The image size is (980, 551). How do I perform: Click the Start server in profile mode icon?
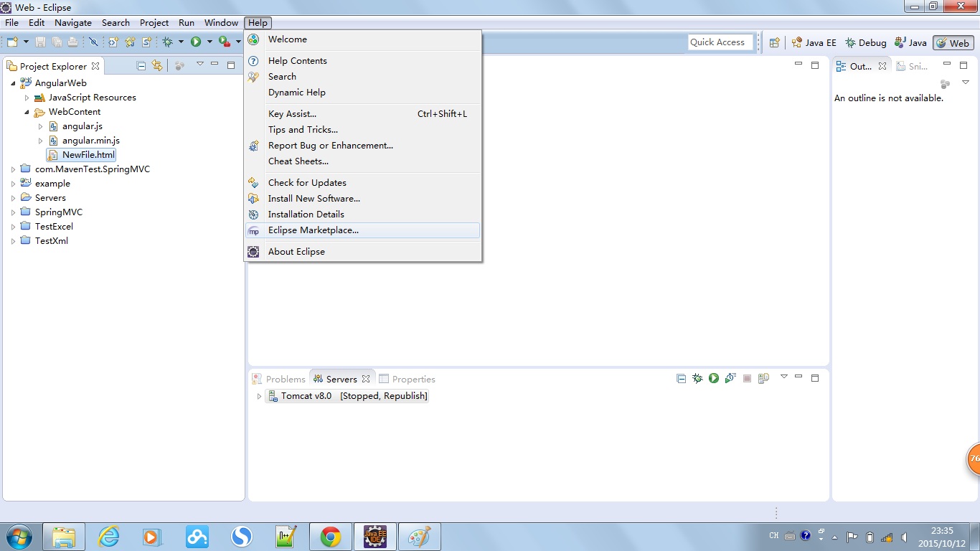[730, 378]
